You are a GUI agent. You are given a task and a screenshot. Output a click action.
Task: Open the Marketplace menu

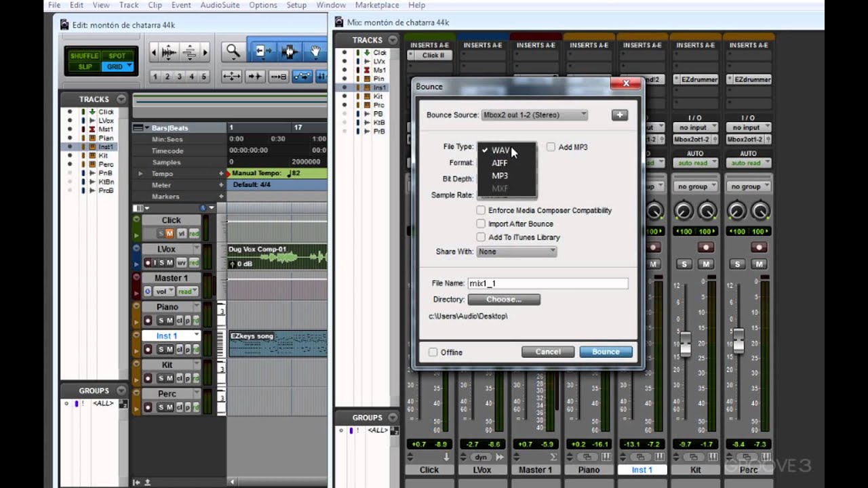pos(377,5)
